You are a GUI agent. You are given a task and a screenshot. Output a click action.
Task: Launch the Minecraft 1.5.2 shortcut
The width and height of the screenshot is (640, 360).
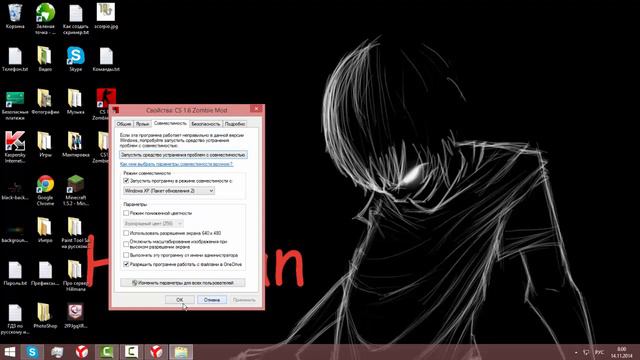coord(75,184)
